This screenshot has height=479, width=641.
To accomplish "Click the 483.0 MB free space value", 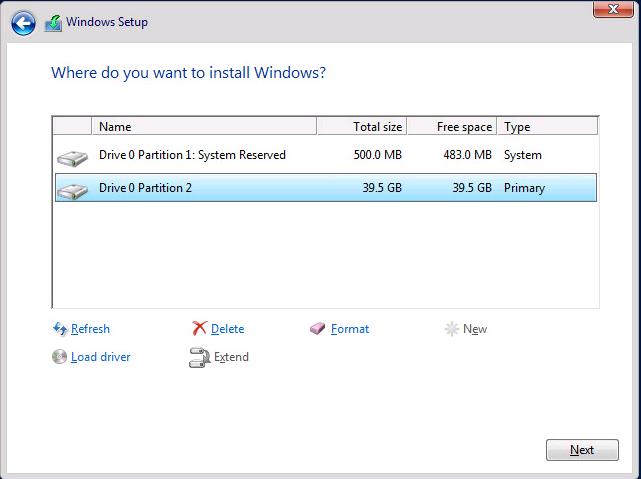I will pos(467,155).
